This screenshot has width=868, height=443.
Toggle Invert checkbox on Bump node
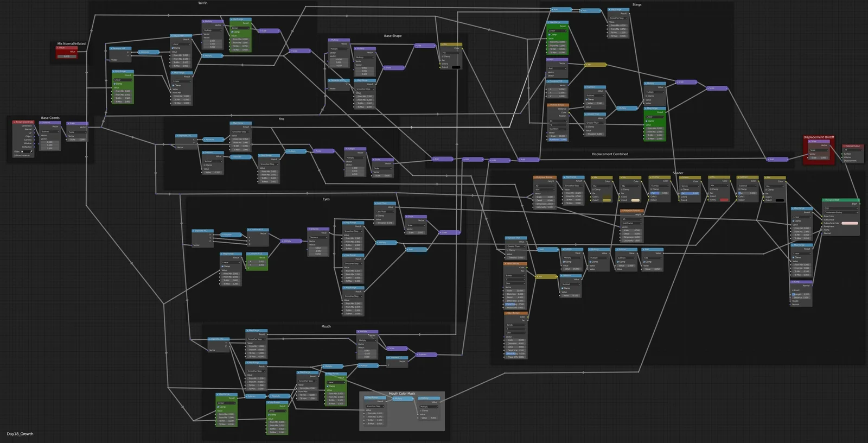point(793,290)
